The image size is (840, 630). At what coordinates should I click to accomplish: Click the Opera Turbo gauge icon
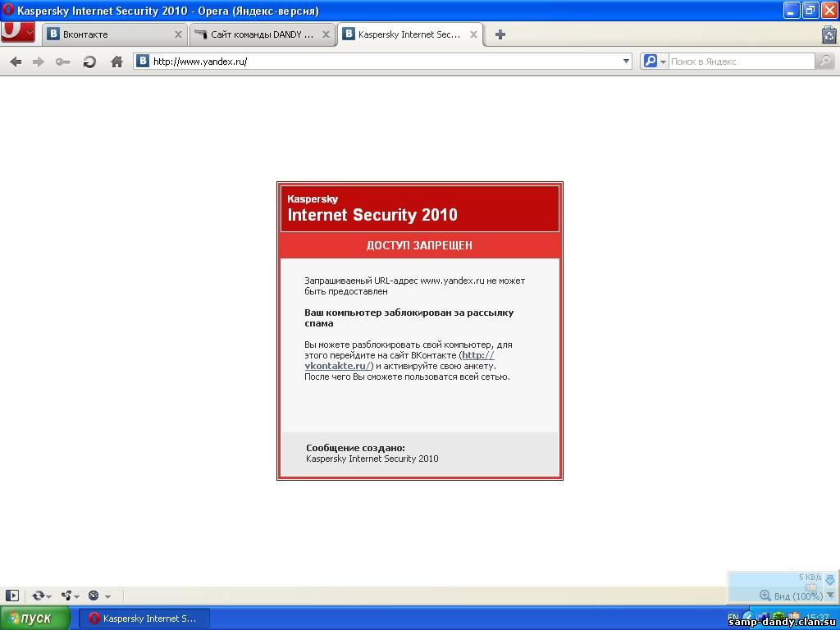94,596
